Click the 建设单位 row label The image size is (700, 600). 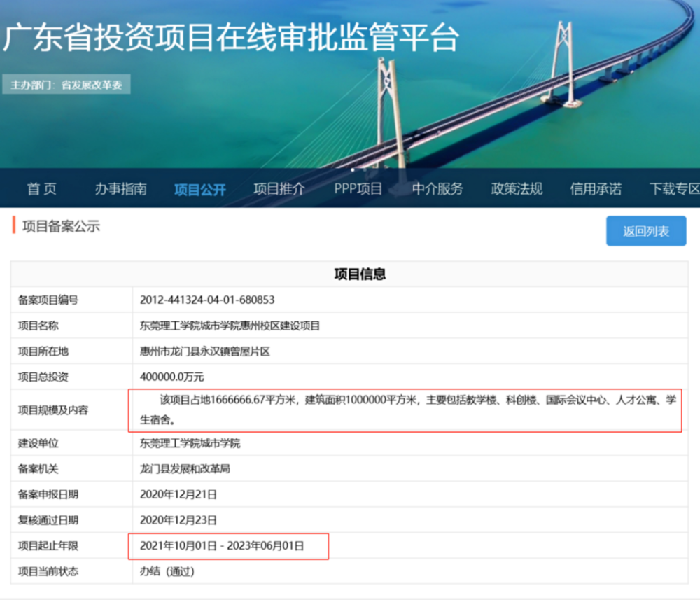click(38, 443)
